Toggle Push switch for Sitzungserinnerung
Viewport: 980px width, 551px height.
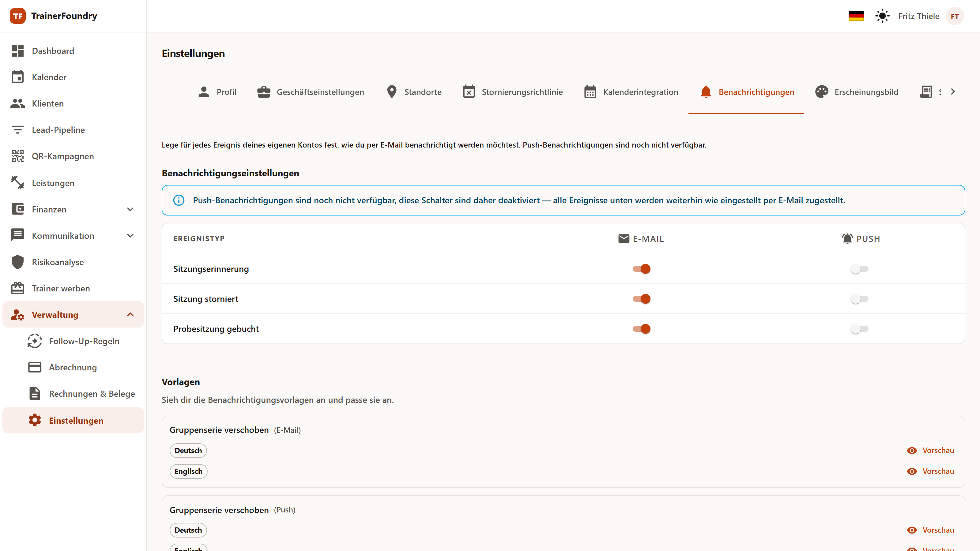coord(859,268)
